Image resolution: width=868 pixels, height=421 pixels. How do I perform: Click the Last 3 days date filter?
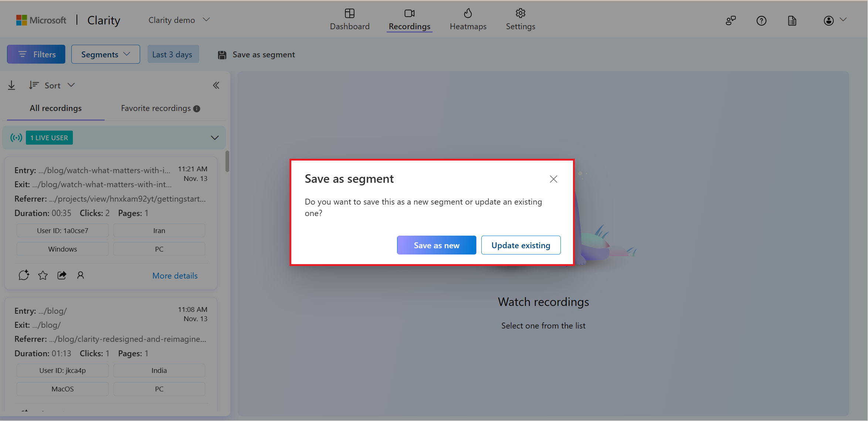point(173,54)
